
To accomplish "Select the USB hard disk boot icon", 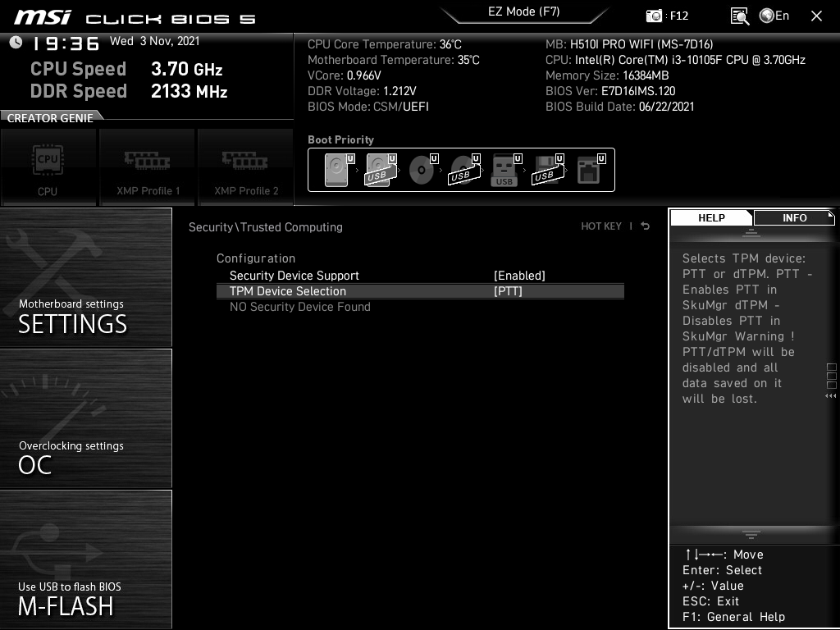I will [379, 171].
